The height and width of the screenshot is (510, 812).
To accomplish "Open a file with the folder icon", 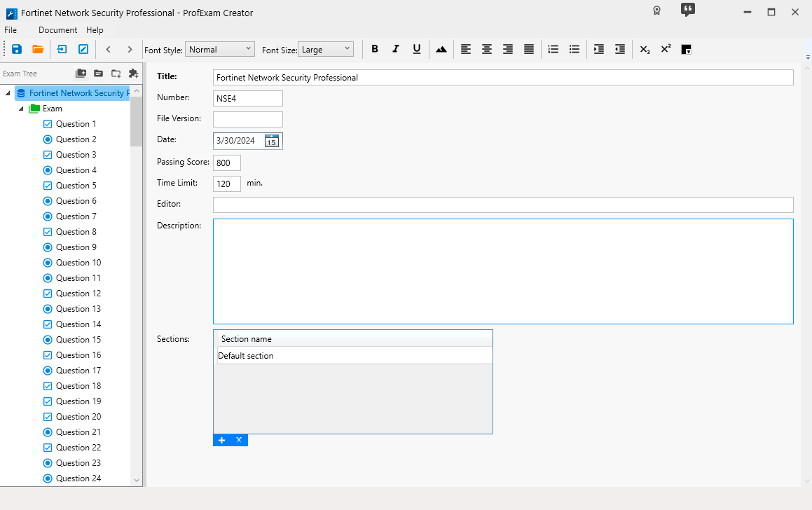I will click(38, 49).
